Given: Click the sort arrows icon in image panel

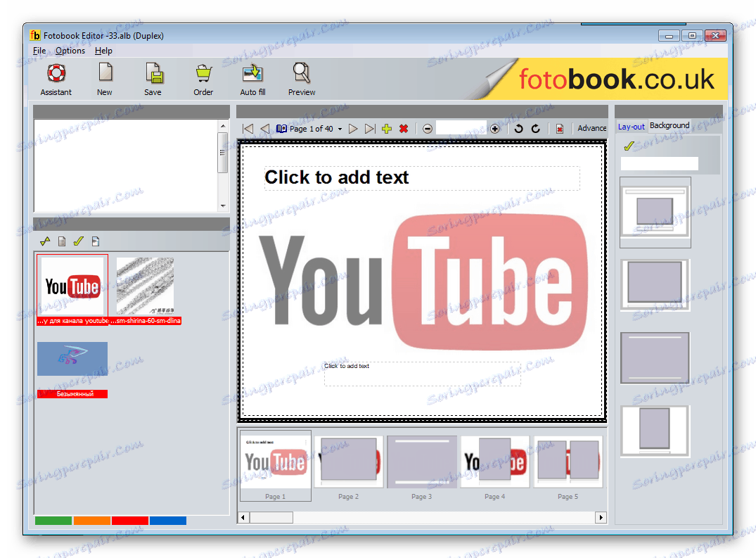Looking at the screenshot, I should coord(45,241).
